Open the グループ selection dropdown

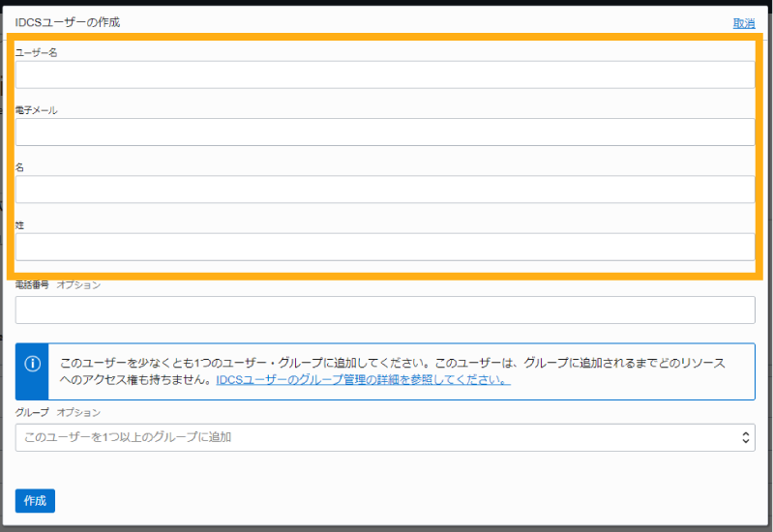[x=385, y=437]
